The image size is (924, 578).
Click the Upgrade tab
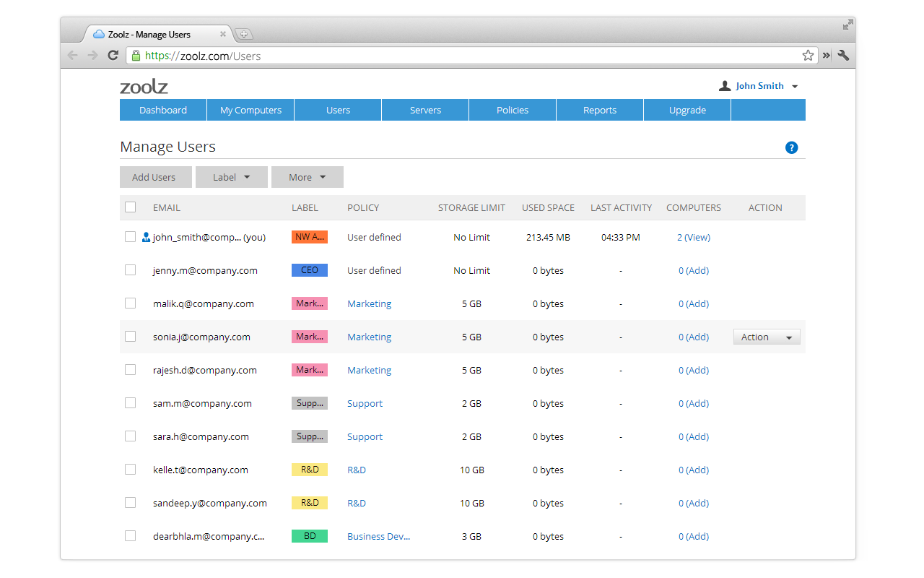click(687, 110)
